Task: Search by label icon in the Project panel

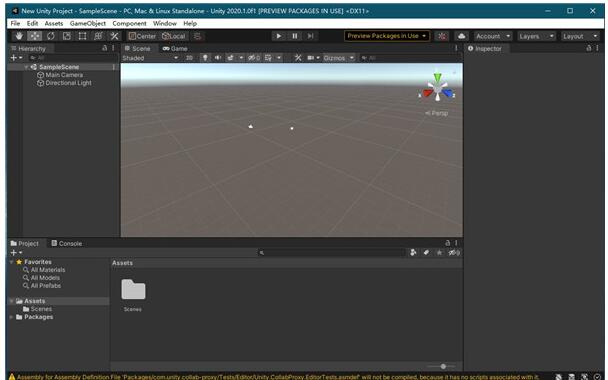Action: (426, 252)
